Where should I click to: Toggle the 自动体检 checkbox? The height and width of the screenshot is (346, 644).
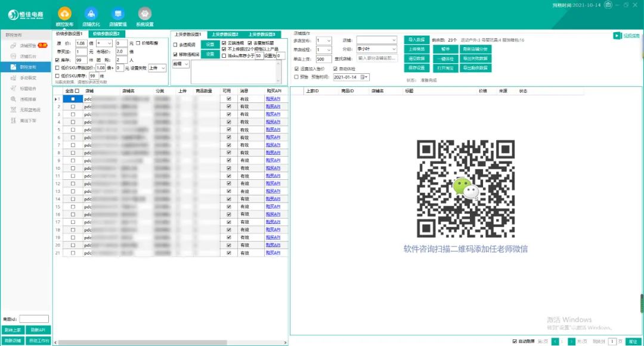335,69
